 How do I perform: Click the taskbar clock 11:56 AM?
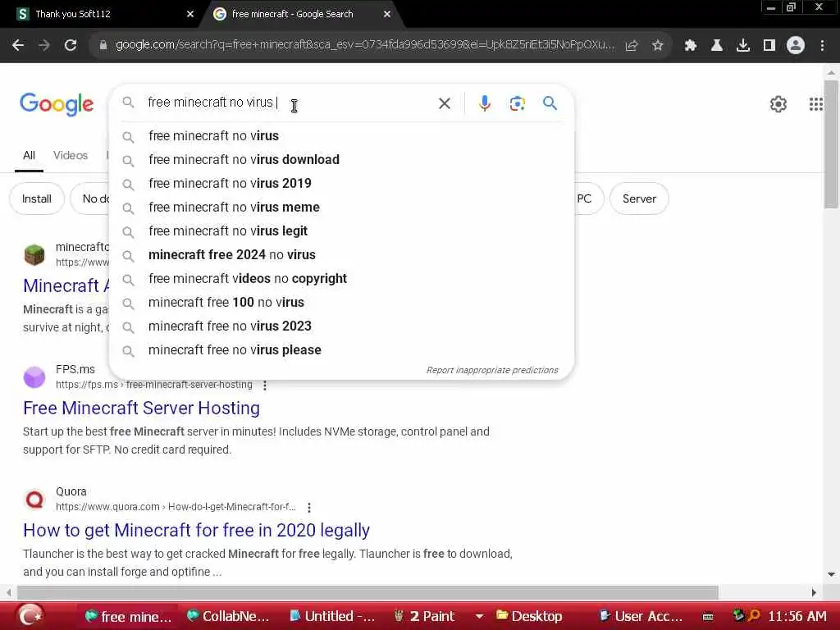(x=797, y=617)
